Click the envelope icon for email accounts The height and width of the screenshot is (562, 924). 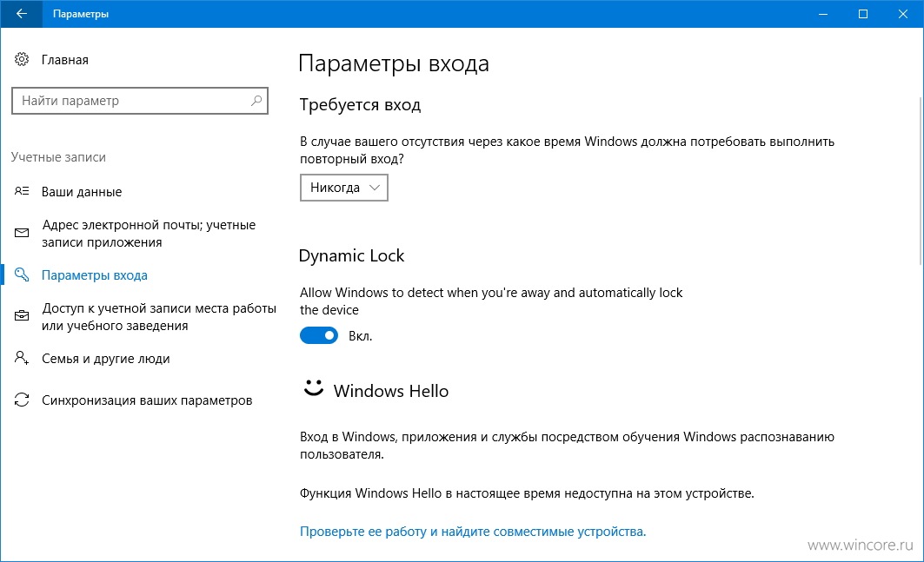[22, 234]
